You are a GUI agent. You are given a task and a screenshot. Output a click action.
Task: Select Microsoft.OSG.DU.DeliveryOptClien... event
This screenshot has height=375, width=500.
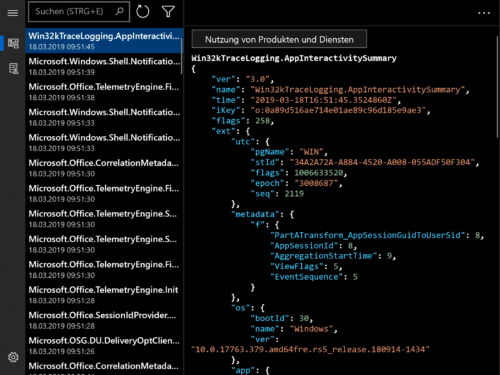click(x=104, y=345)
